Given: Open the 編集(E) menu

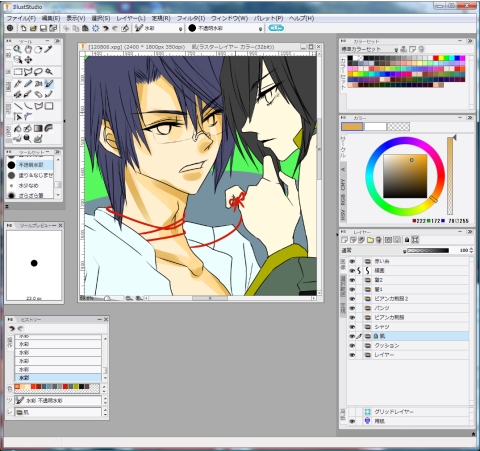Looking at the screenshot, I should click(51, 18).
